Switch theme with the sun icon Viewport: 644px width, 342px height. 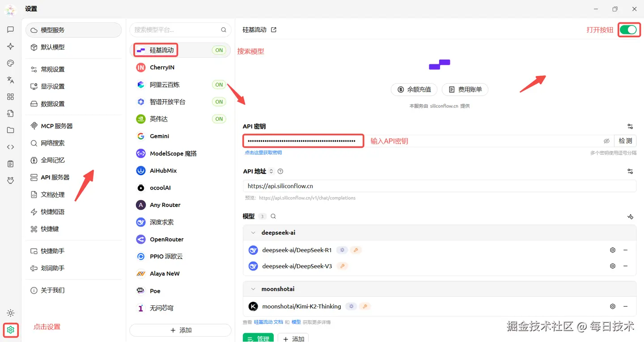(x=10, y=313)
